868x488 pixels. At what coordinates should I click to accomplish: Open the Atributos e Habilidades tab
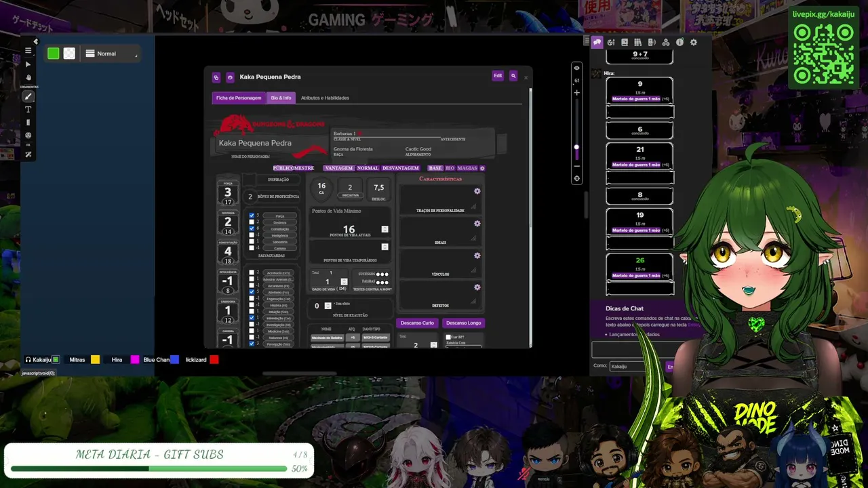325,98
